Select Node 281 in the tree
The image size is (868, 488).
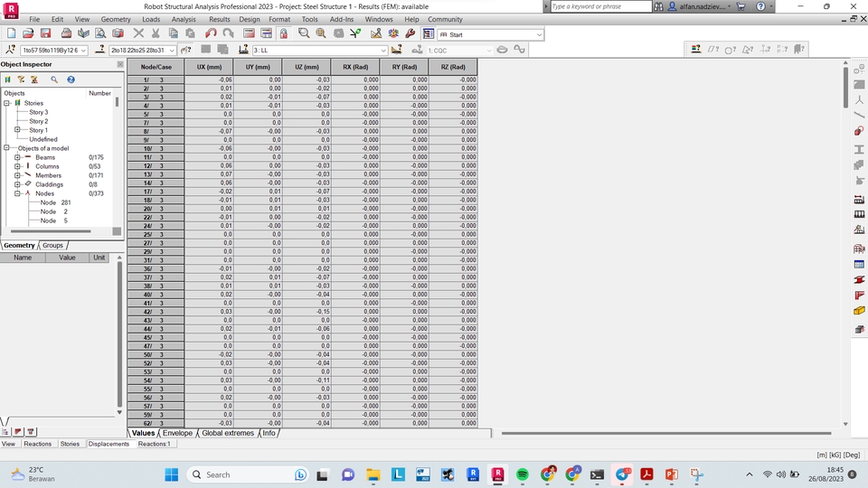coord(55,202)
